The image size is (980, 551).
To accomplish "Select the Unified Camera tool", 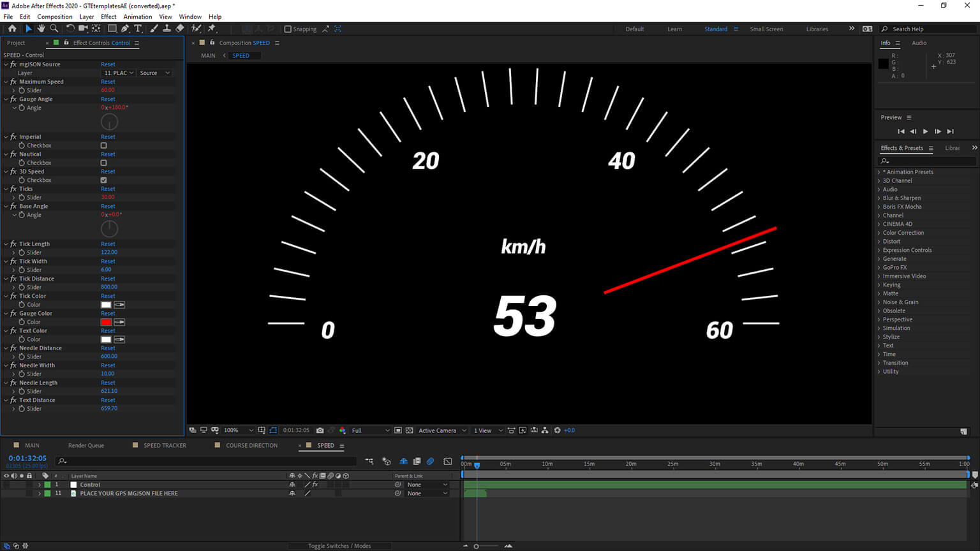I will (x=83, y=29).
